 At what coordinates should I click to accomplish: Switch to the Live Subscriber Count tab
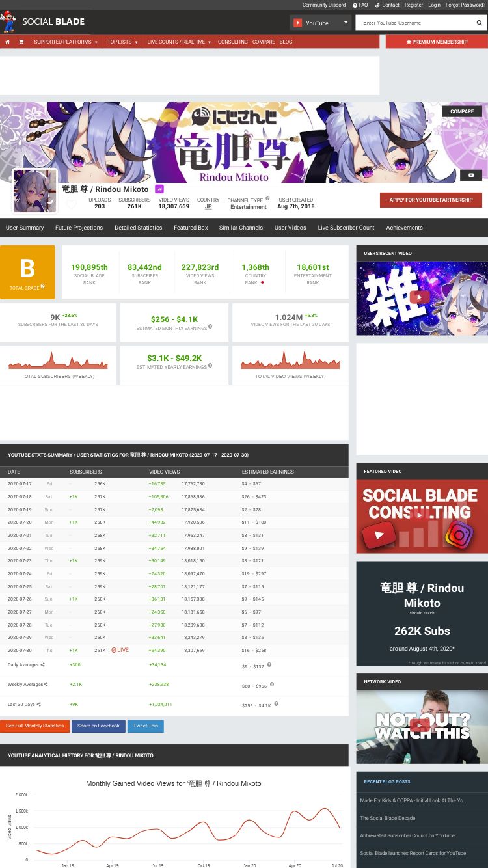point(346,228)
